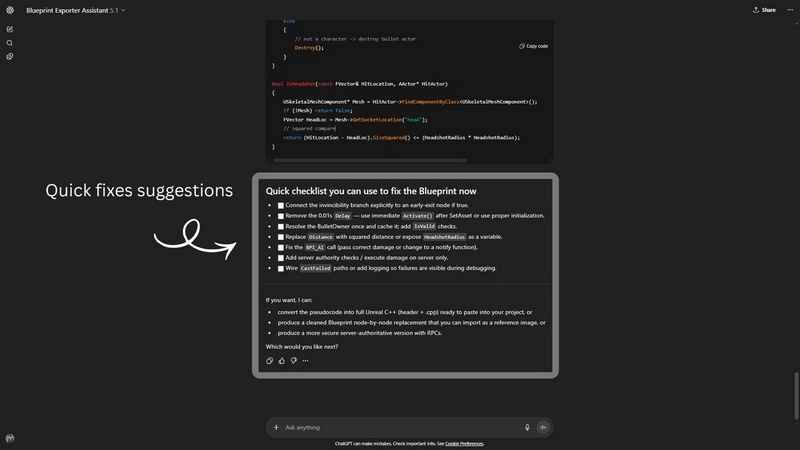This screenshot has width=800, height=450.
Task: Click the ChatGPT logo in the sidebar
Action: (x=10, y=10)
